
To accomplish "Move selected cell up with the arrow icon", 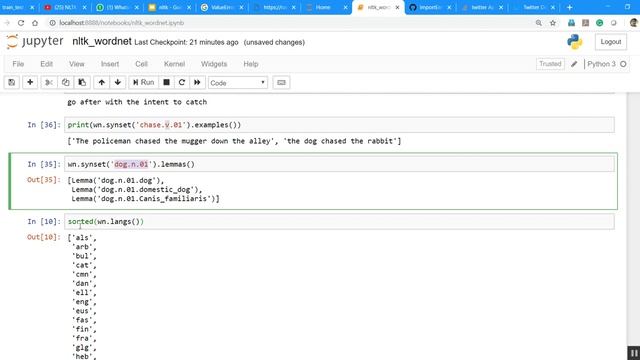I will (101, 82).
